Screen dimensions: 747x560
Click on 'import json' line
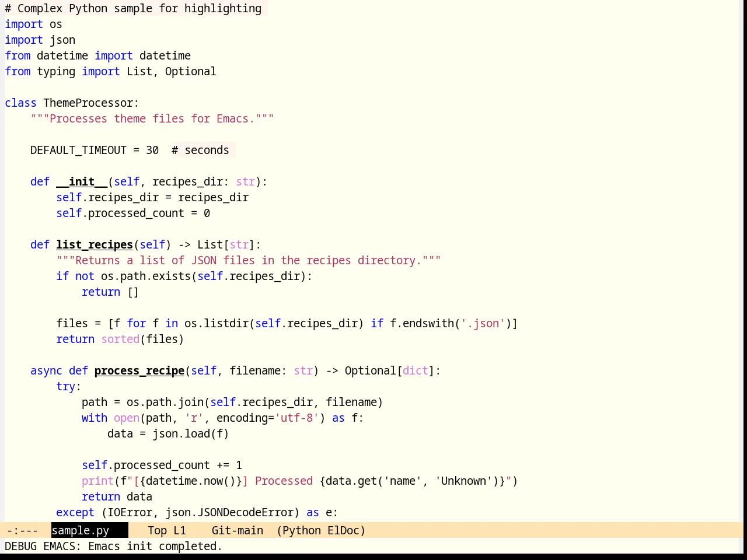(40, 40)
